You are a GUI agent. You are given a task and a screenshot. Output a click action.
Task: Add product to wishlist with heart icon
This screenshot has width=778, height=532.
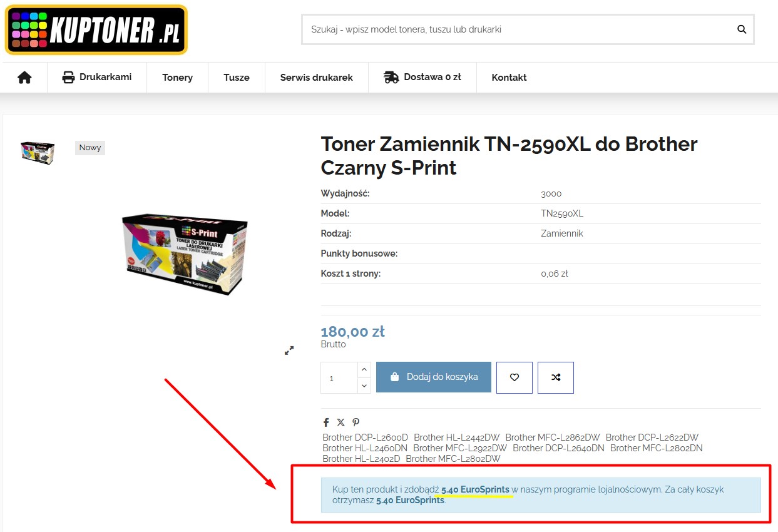point(514,377)
